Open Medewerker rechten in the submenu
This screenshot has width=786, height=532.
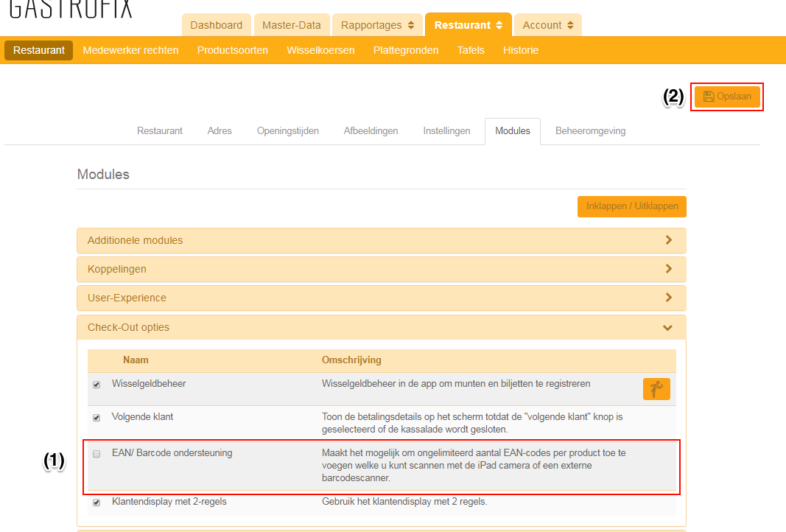coord(130,50)
